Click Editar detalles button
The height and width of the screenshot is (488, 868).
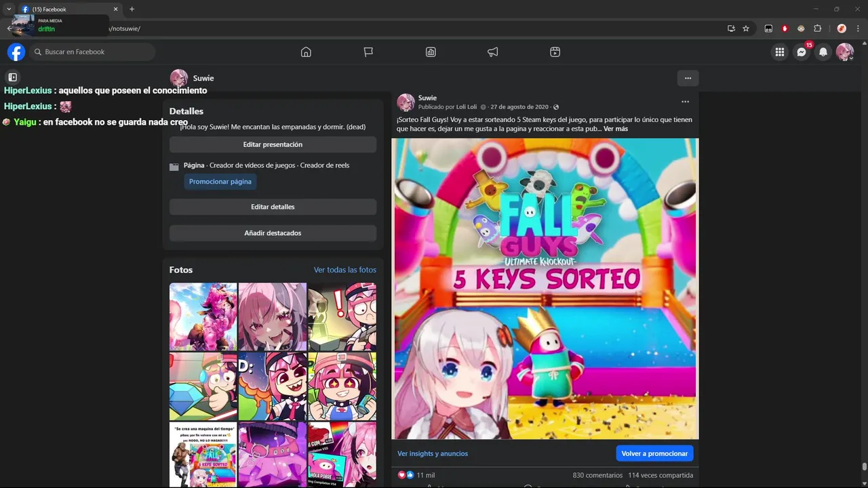pyautogui.click(x=273, y=207)
